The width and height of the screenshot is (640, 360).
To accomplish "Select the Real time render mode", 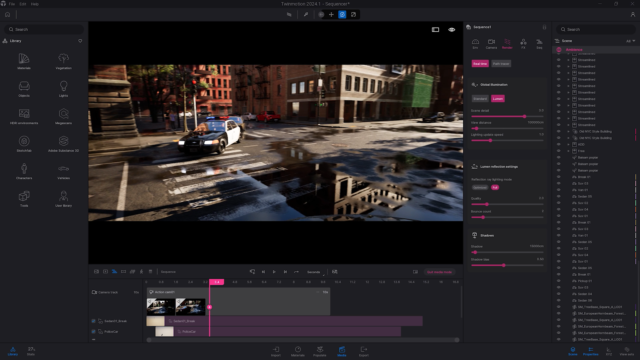I will pyautogui.click(x=480, y=64).
